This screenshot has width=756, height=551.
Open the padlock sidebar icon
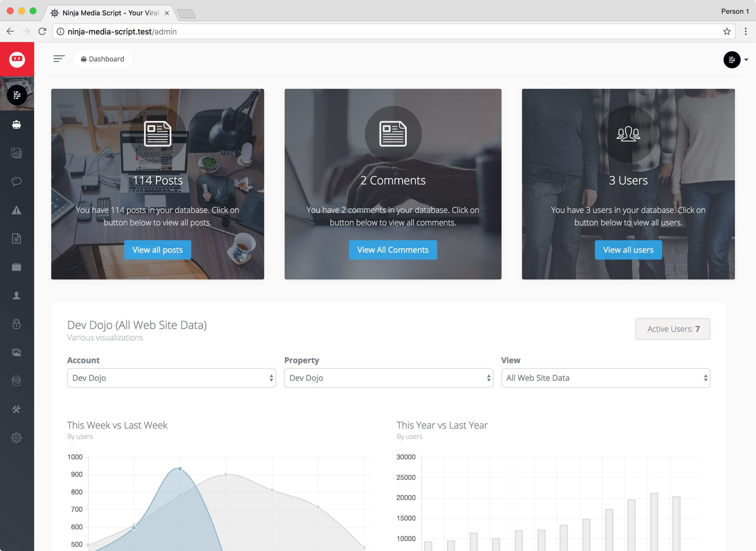[x=16, y=324]
